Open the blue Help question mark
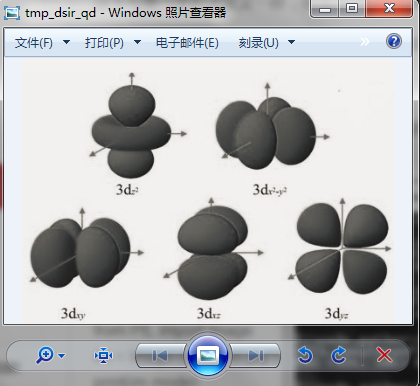Viewport: 420px width, 386px height. coord(394,42)
